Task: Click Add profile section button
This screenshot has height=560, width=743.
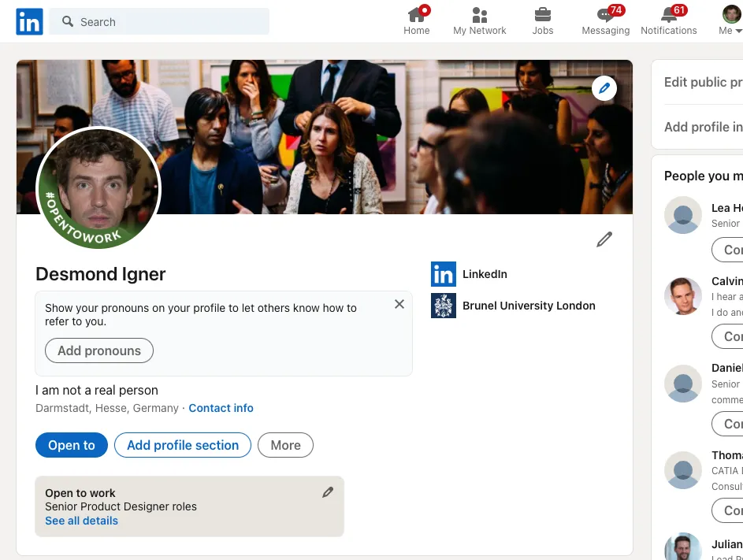Action: [183, 445]
